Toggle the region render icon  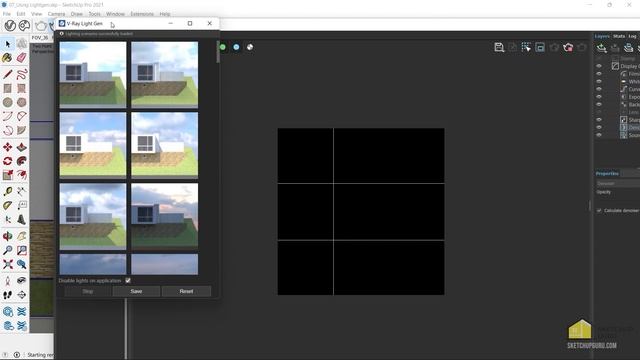pos(526,47)
